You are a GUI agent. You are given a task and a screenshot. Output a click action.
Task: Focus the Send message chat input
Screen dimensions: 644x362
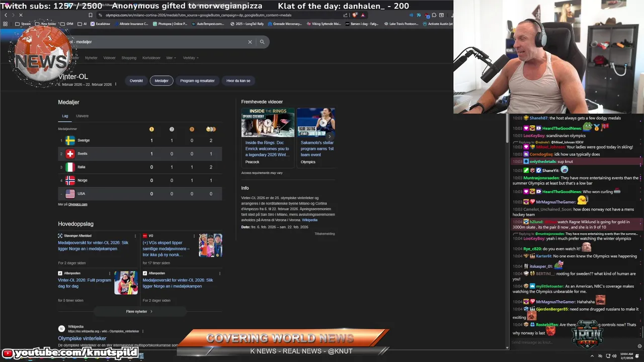(573, 342)
